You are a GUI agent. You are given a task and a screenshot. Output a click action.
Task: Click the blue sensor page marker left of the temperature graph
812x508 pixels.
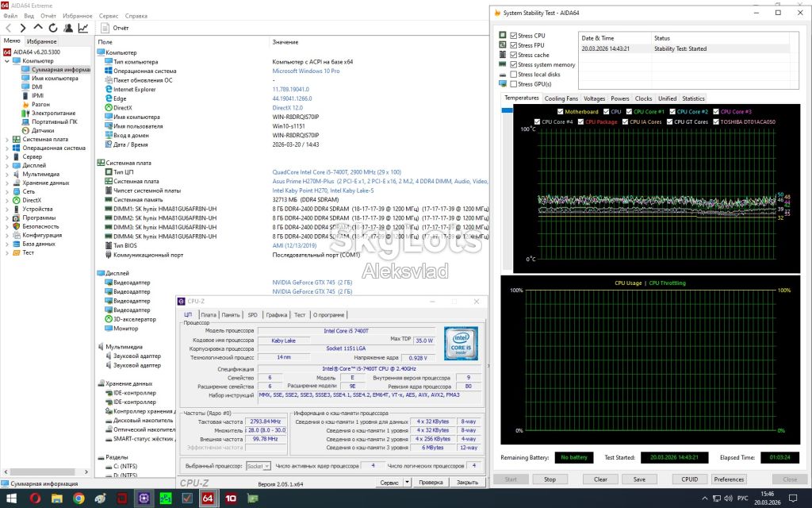coord(507,110)
